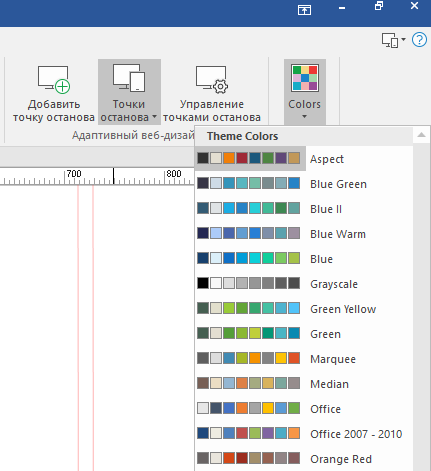Click the responsive device preview icon
The height and width of the screenshot is (471, 431).
click(390, 40)
